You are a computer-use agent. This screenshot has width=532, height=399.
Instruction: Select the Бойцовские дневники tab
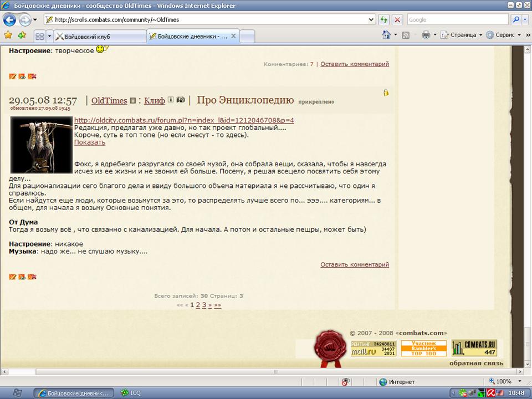[188, 37]
